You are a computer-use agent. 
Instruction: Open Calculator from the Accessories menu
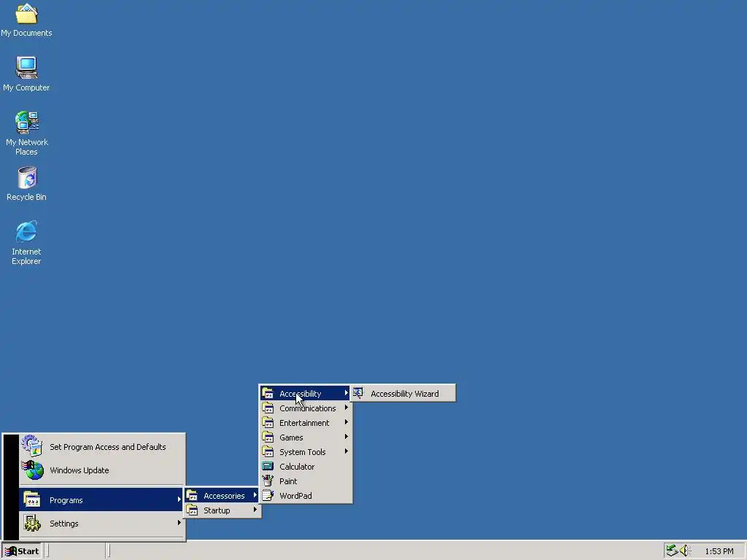coord(306,466)
